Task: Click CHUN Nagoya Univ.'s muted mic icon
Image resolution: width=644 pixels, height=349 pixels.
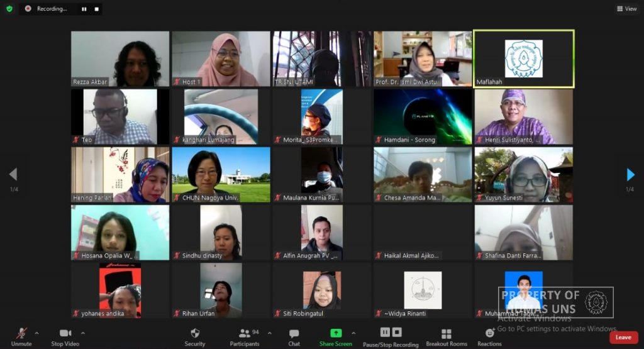Action: pos(177,197)
